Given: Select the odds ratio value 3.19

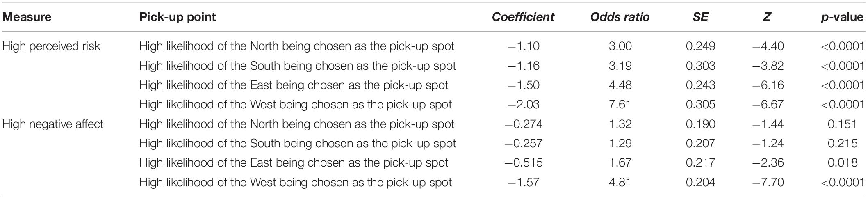Looking at the screenshot, I should 620,66.
